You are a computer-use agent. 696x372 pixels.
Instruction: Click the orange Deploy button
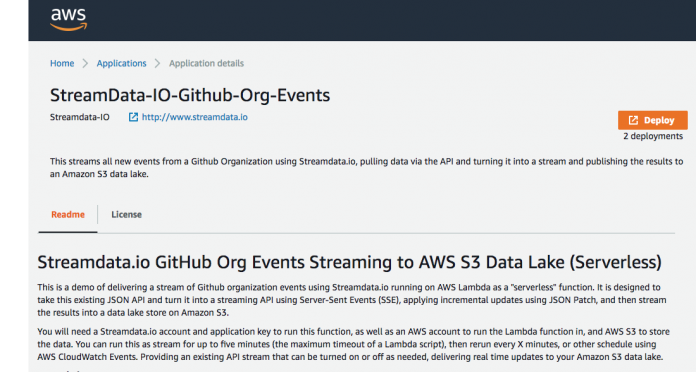652,120
